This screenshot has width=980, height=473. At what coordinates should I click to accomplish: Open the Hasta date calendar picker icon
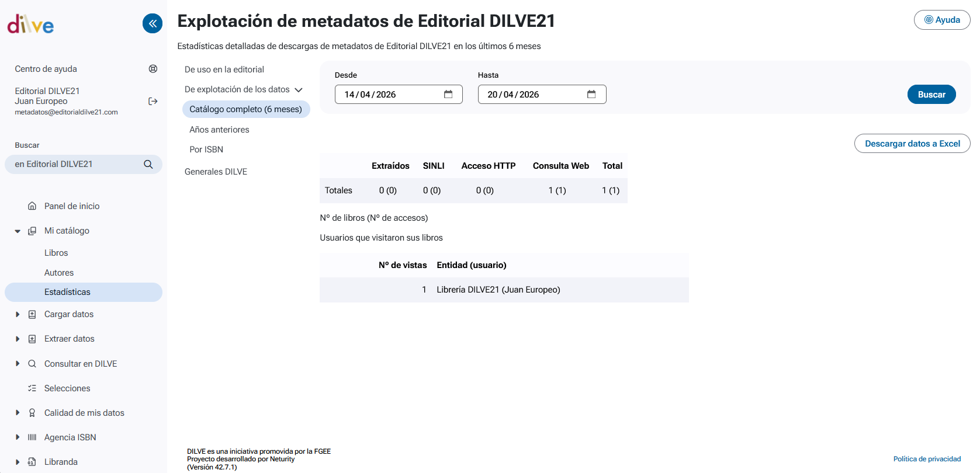(x=591, y=95)
